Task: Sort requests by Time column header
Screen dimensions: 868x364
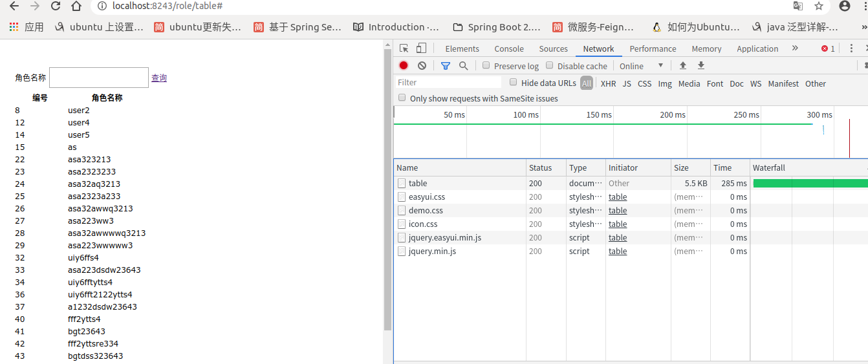Action: (x=730, y=167)
